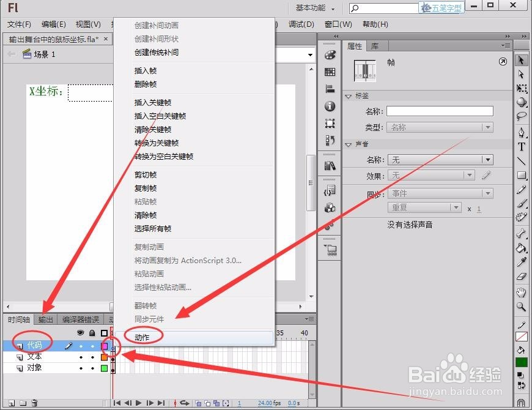Image resolution: width=532 pixels, height=410 pixels.
Task: Open the Info panel icon
Action: [x=330, y=106]
